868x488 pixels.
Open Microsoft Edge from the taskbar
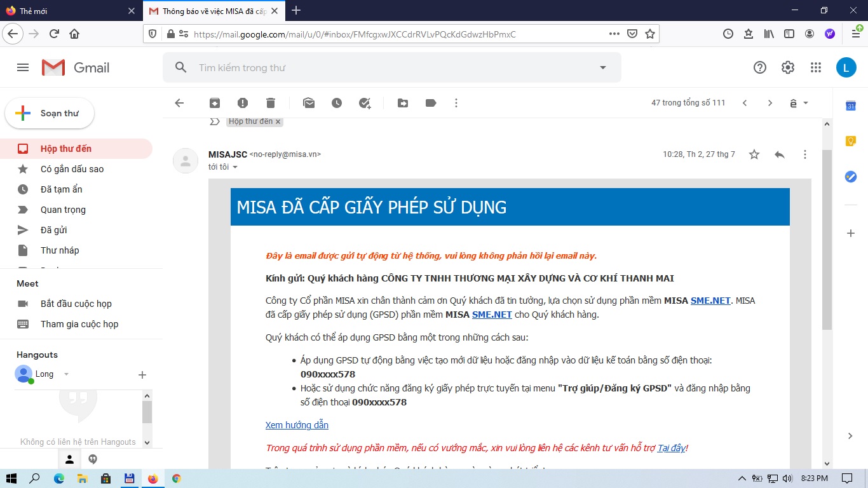59,478
